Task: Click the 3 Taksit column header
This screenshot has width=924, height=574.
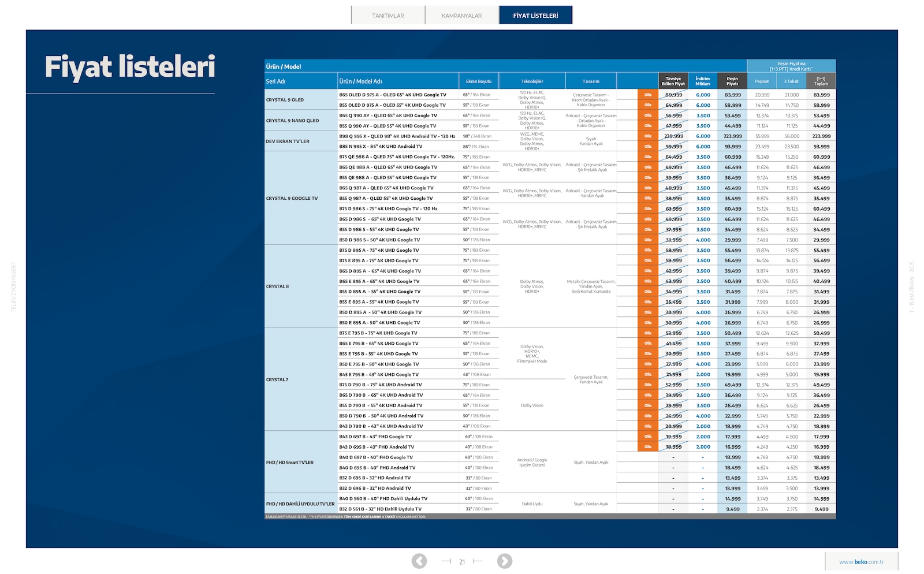Action: [x=791, y=81]
